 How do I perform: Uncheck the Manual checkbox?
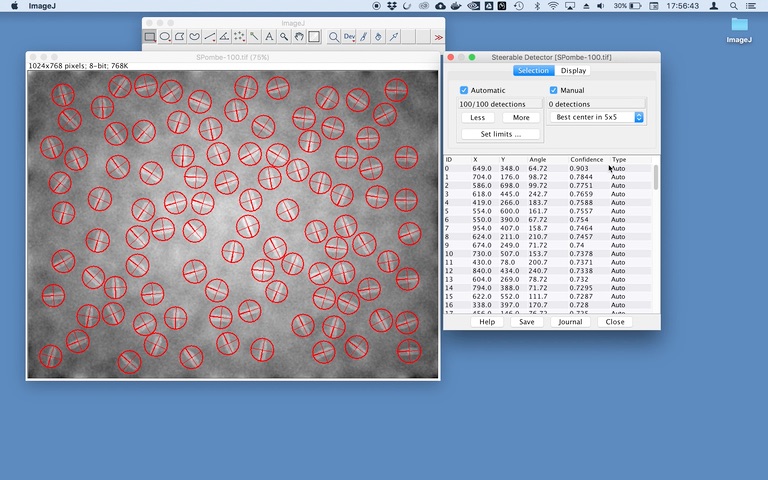point(553,90)
